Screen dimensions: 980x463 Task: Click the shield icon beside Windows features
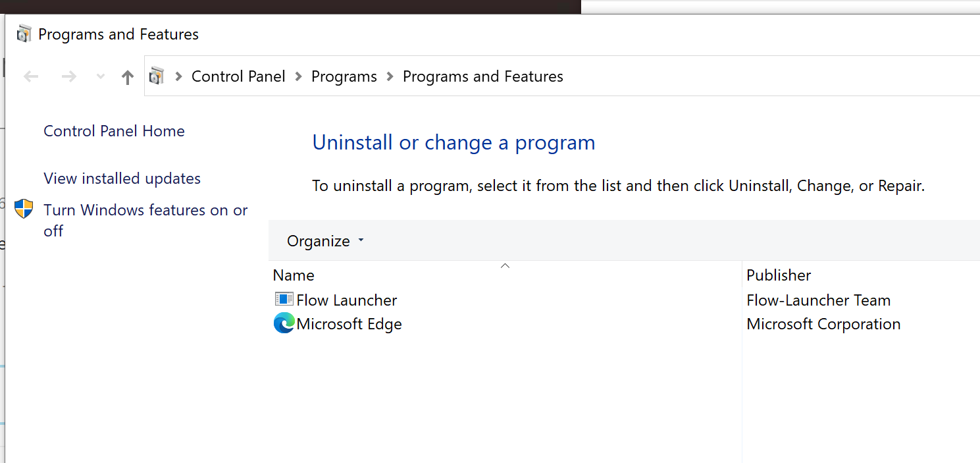coord(24,209)
